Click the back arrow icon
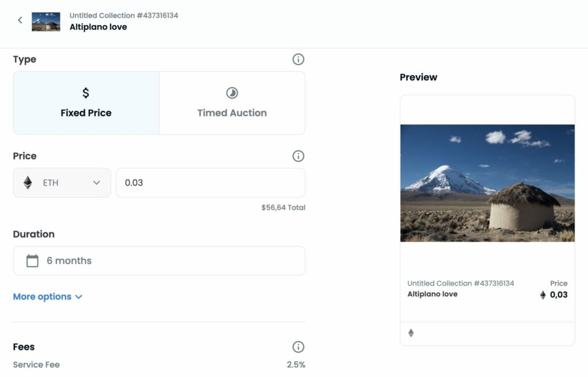The height and width of the screenshot is (377, 588). 20,20
